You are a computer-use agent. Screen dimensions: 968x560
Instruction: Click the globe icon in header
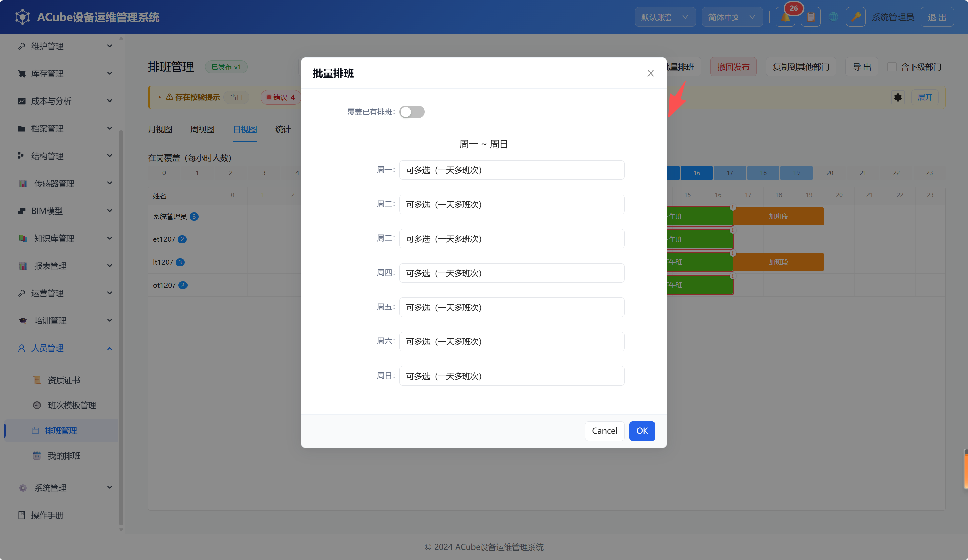click(833, 17)
